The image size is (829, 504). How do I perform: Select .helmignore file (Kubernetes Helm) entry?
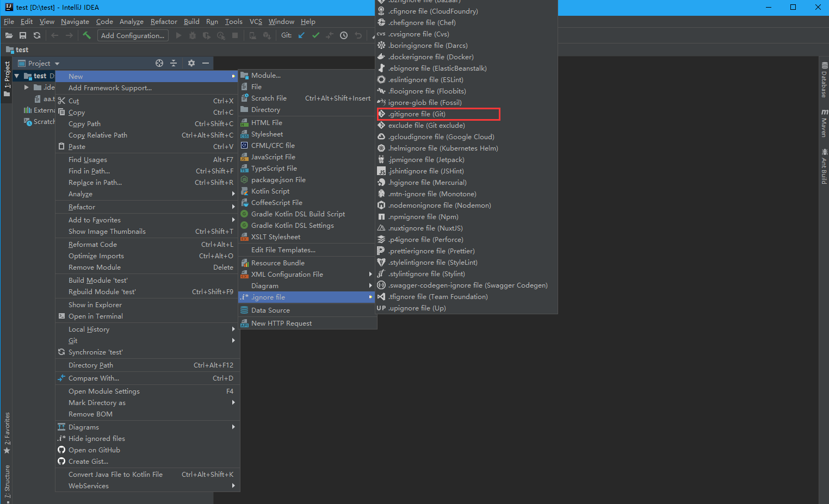click(467, 148)
